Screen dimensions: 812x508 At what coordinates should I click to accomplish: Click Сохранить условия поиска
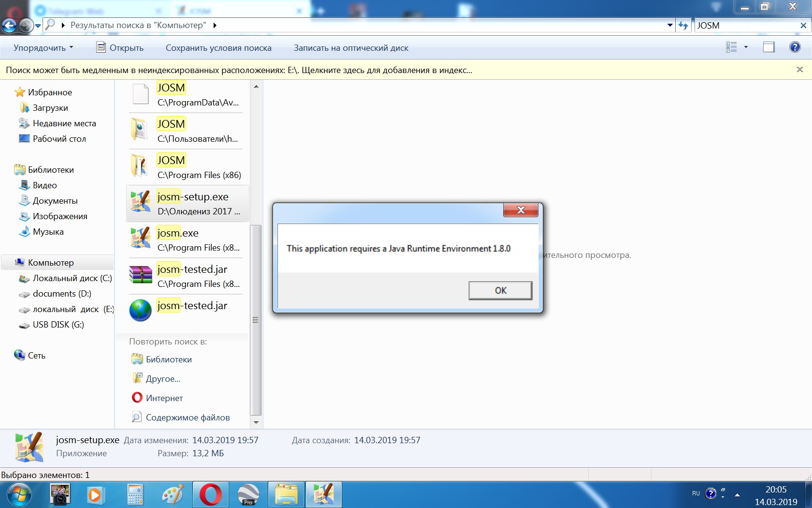(x=218, y=47)
